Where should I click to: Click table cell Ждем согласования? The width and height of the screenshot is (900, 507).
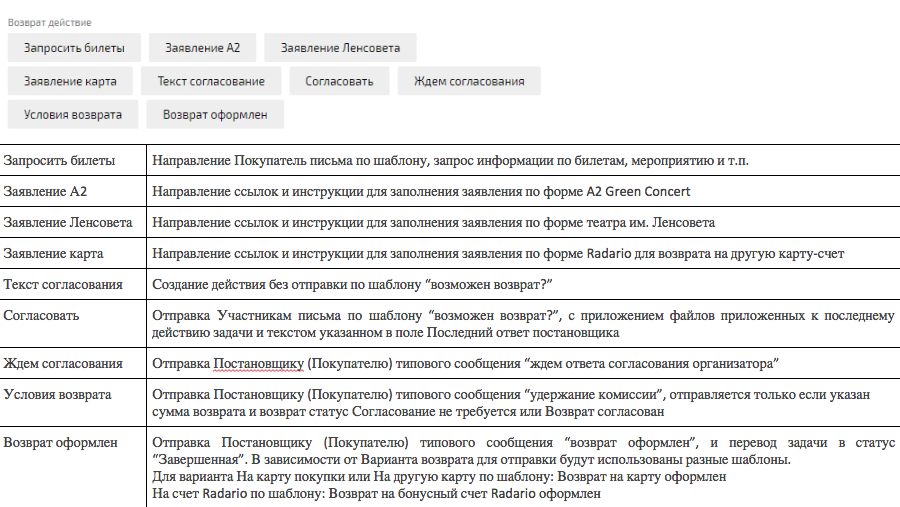pos(73,363)
